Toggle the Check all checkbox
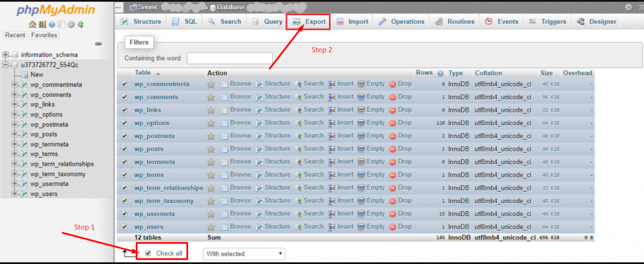 [148, 253]
